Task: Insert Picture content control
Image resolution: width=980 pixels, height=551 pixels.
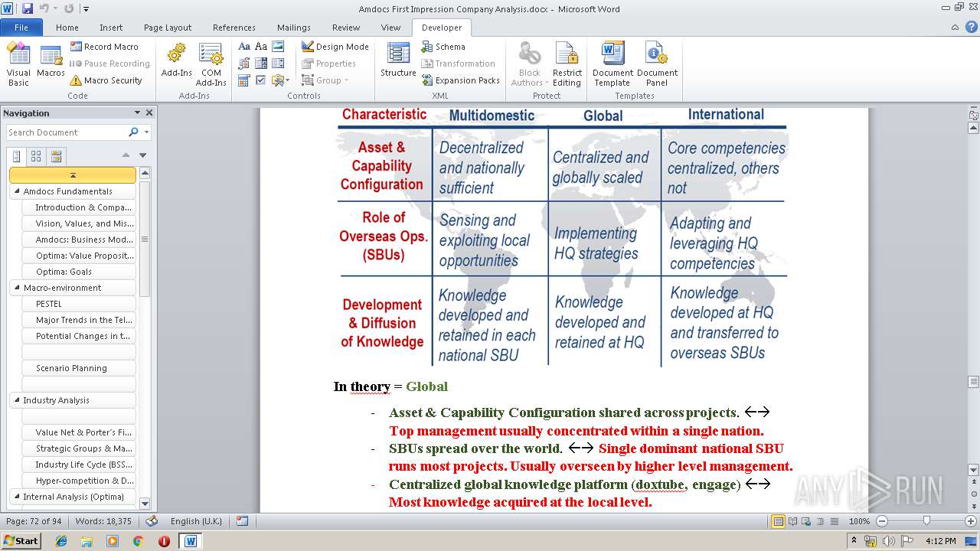Action: [x=278, y=47]
